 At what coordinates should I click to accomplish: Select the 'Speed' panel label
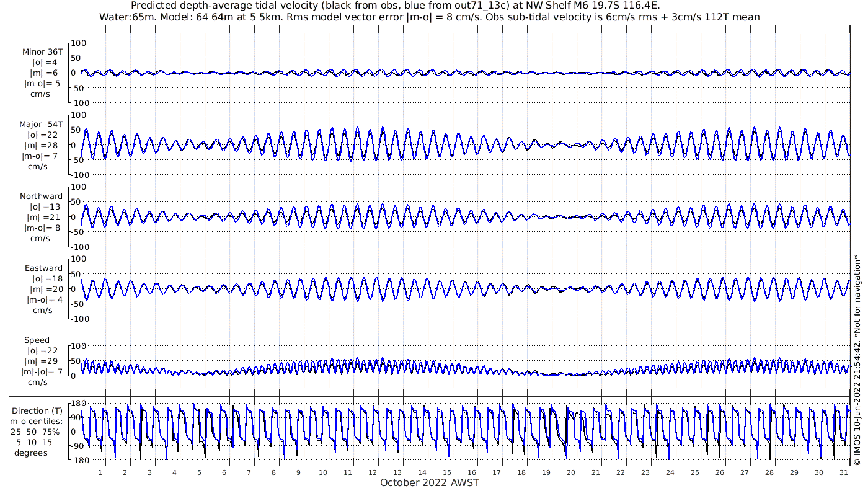pyautogui.click(x=37, y=340)
